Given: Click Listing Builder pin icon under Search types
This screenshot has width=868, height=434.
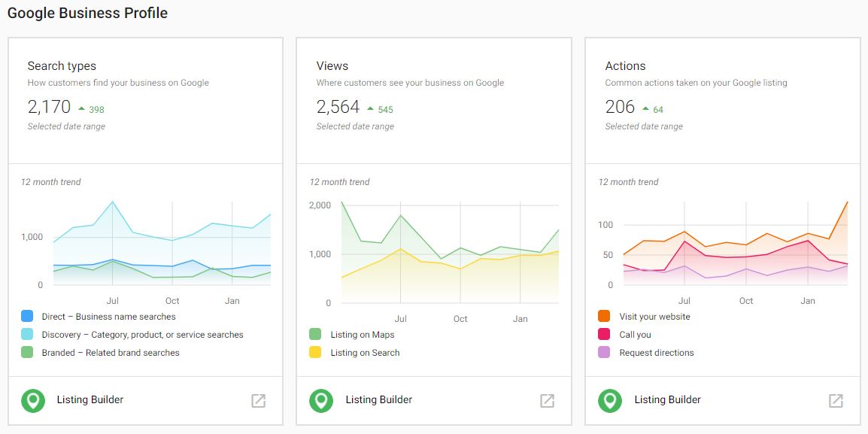Looking at the screenshot, I should (x=32, y=401).
